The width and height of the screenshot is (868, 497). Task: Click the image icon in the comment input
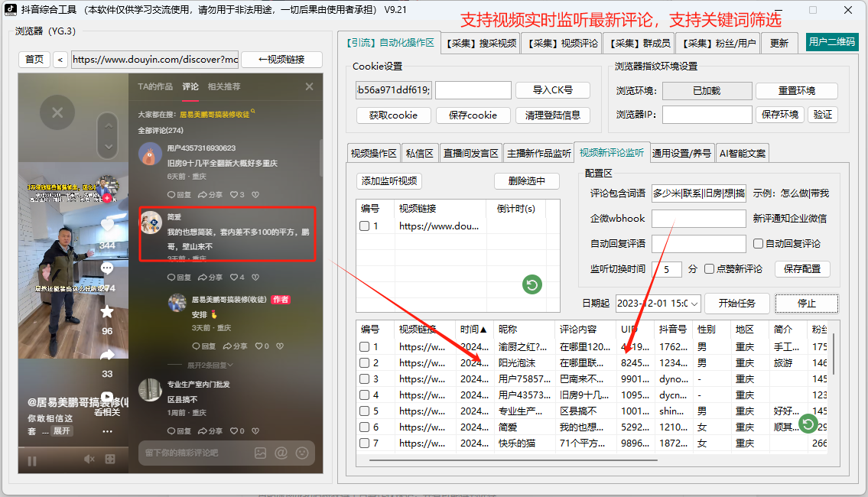261,453
